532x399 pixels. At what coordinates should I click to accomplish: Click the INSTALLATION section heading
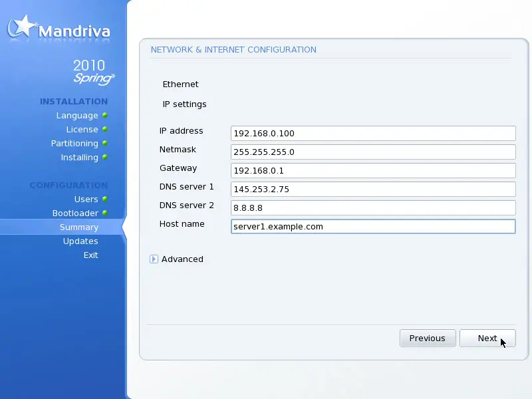pyautogui.click(x=74, y=102)
